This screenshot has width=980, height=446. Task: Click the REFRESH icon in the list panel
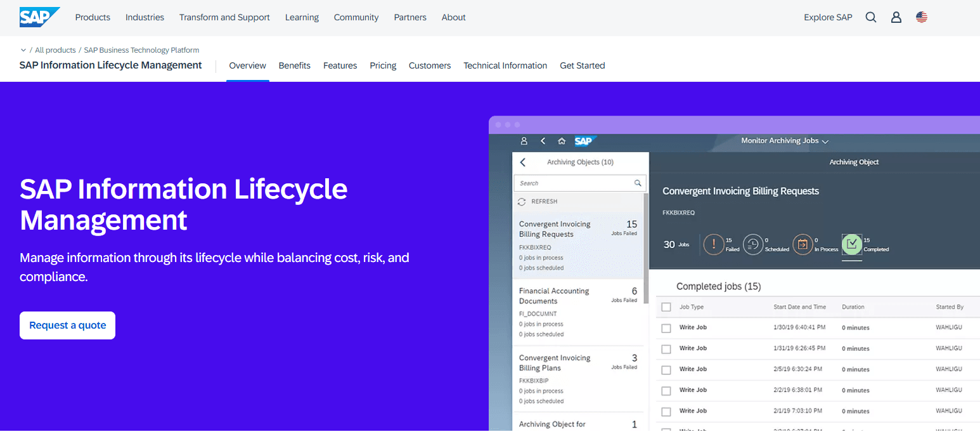[522, 202]
